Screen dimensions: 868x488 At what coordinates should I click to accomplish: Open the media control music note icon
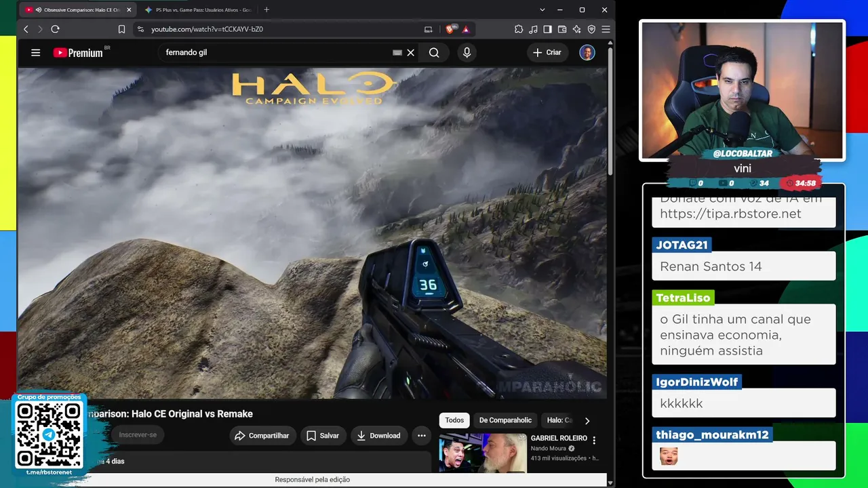(x=533, y=29)
